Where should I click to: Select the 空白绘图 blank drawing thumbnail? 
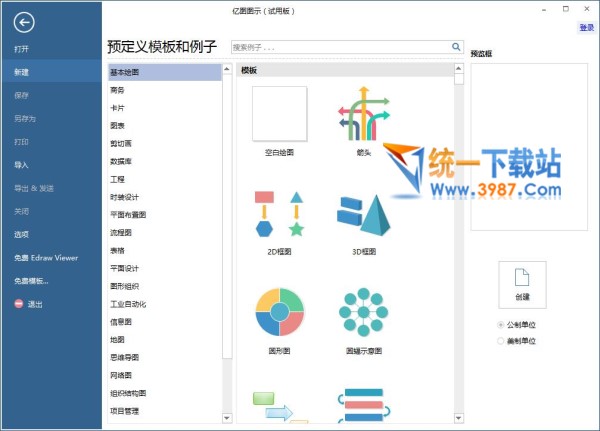pos(279,114)
